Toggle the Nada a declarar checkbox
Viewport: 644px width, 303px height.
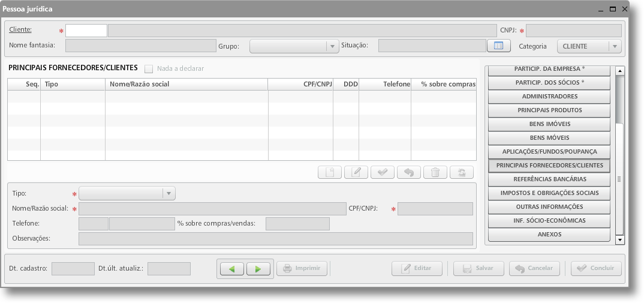point(148,68)
